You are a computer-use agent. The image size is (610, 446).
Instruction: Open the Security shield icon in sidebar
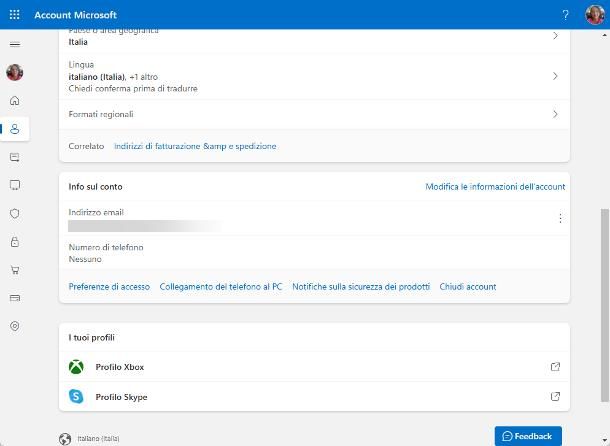click(x=15, y=213)
